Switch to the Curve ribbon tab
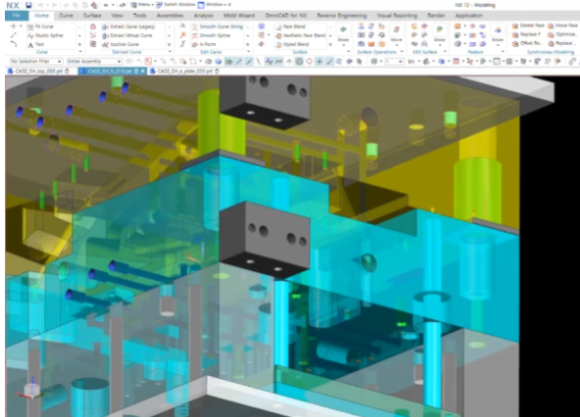This screenshot has height=417, width=580. click(66, 16)
